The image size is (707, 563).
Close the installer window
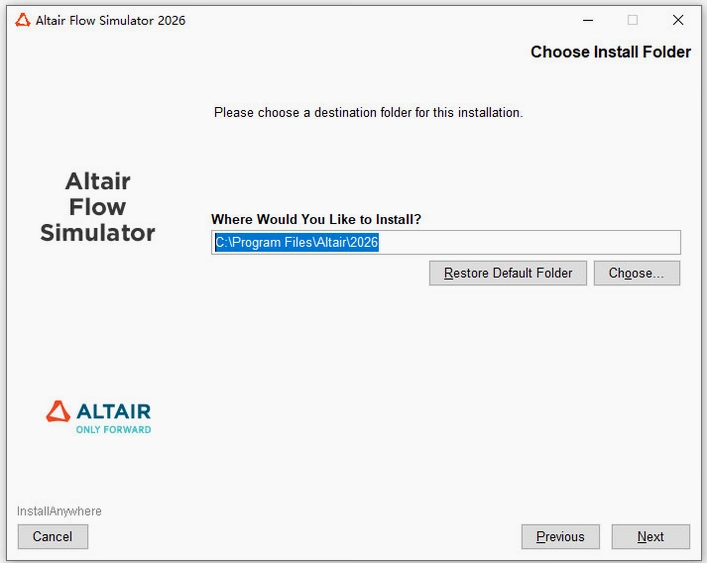678,20
